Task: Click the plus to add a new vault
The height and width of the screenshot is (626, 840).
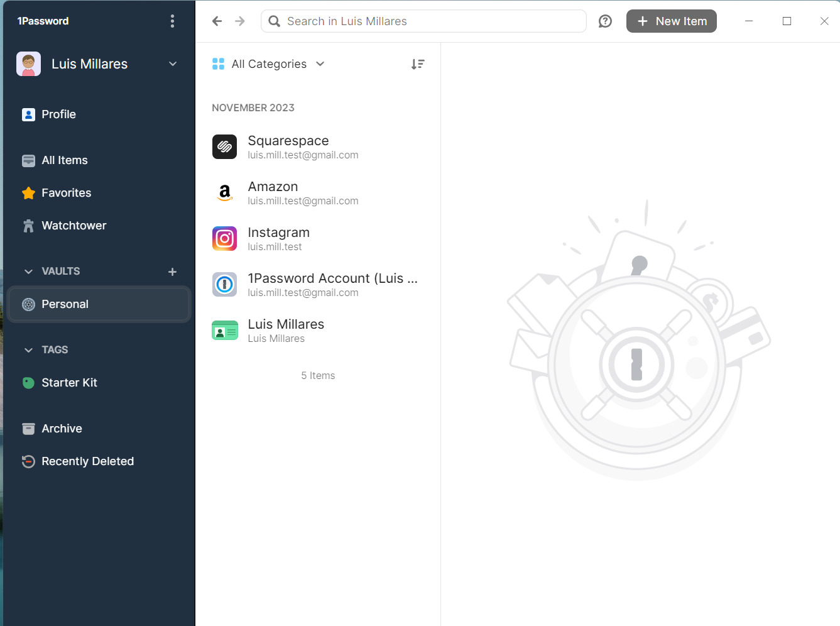Action: pyautogui.click(x=172, y=271)
